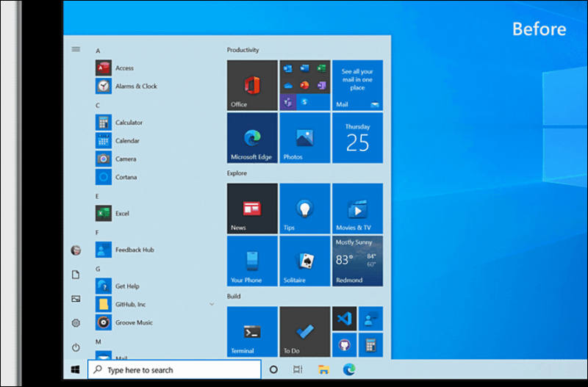Viewport: 588px width, 387px height.
Task: Open the To Do tile
Action: coord(305,332)
